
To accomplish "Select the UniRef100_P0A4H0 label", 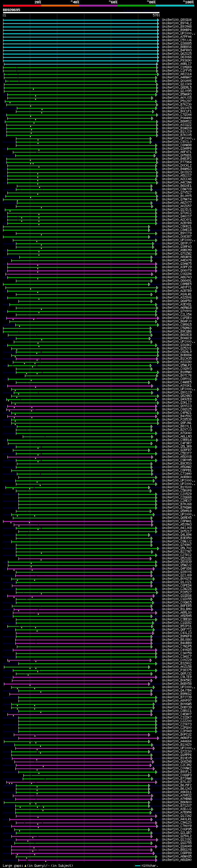I will (x=176, y=118).
